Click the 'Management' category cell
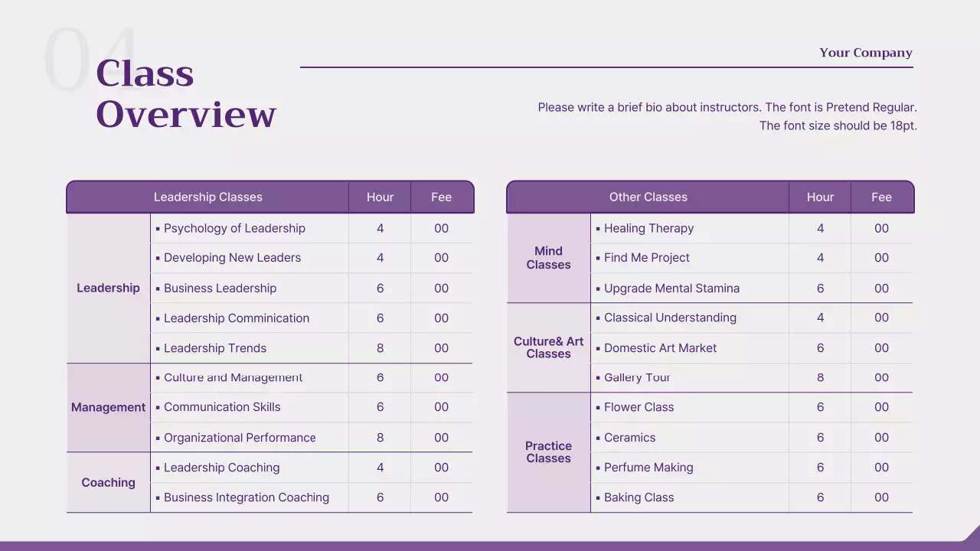Viewport: 980px width, 551px height. click(108, 408)
